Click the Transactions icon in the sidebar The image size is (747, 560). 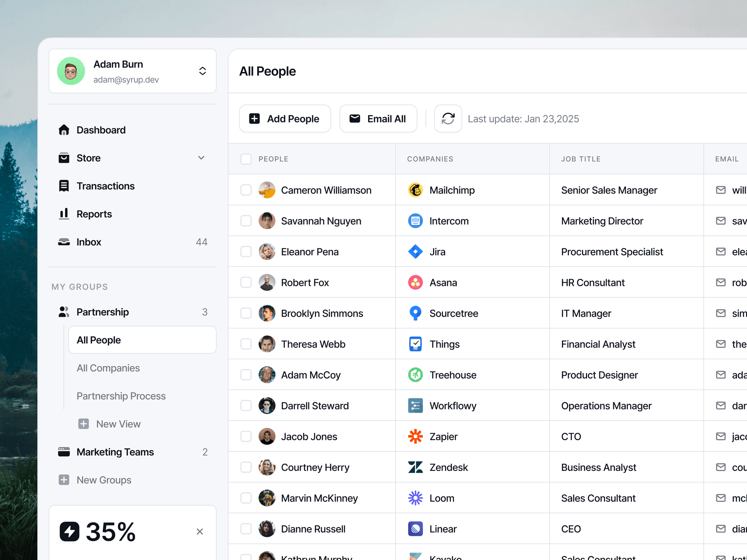point(63,186)
